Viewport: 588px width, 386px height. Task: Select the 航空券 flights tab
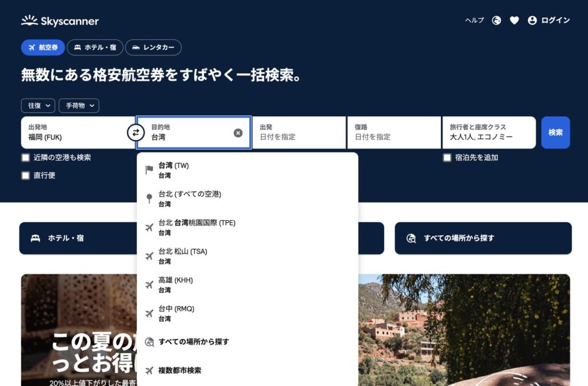tap(42, 48)
